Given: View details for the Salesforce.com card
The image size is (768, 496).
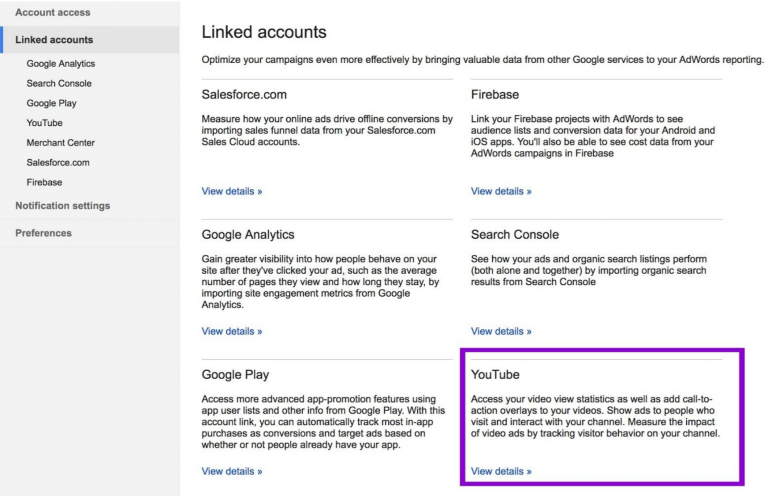Looking at the screenshot, I should pos(232,191).
